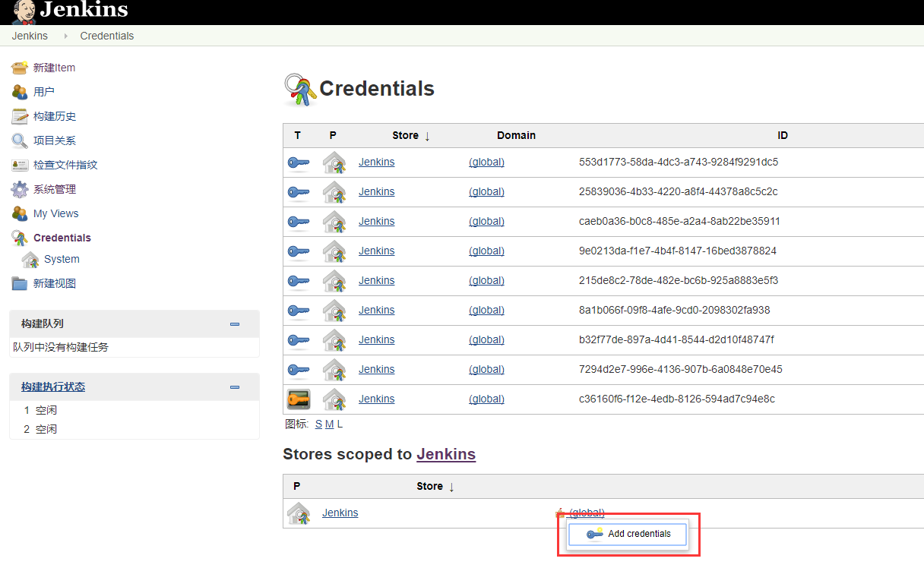Click the certificate icon for credential c36160f6
Image resolution: width=924 pixels, height=568 pixels.
(298, 399)
